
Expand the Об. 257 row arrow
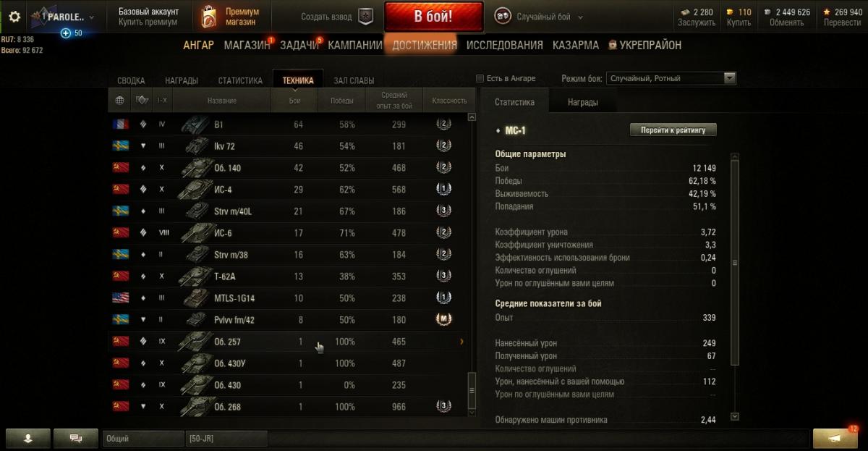point(461,341)
